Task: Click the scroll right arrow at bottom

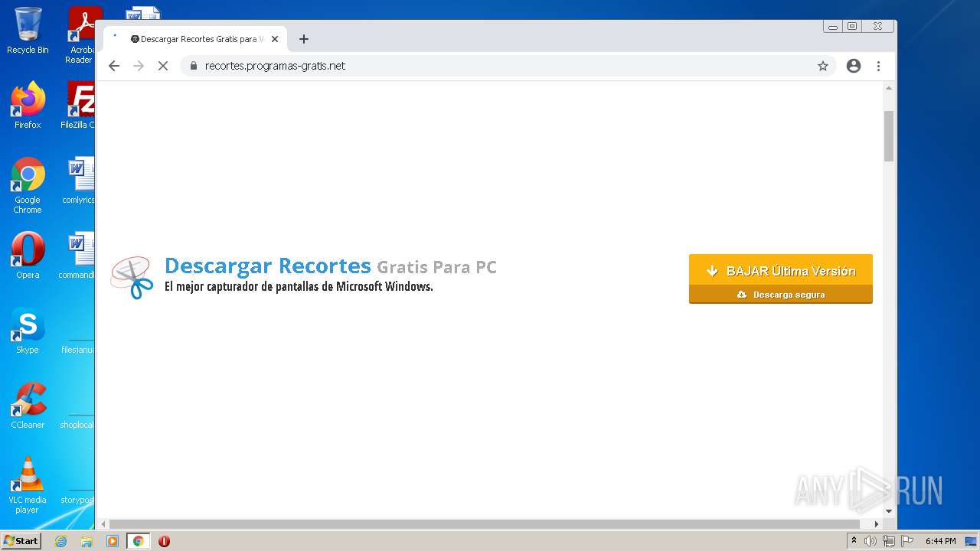Action: tap(877, 524)
